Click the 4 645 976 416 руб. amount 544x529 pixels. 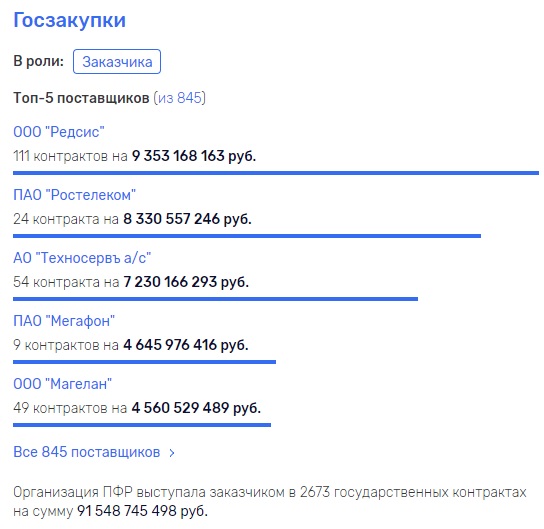point(186,345)
